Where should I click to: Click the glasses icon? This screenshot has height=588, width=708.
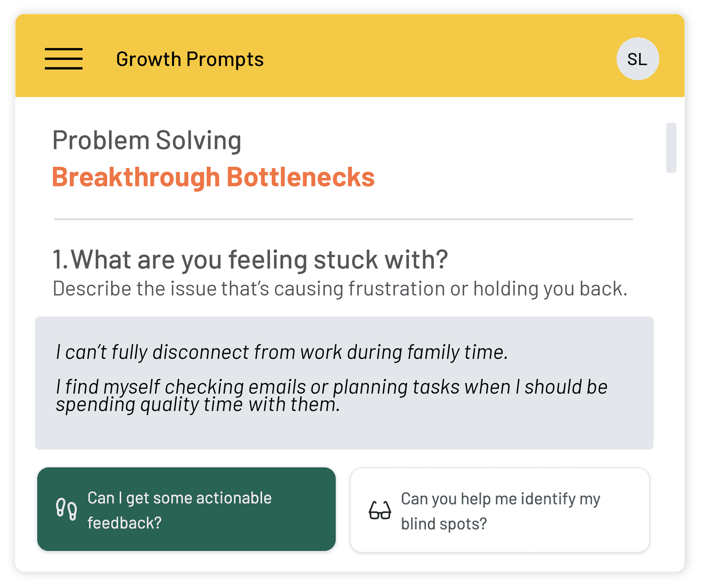380,511
